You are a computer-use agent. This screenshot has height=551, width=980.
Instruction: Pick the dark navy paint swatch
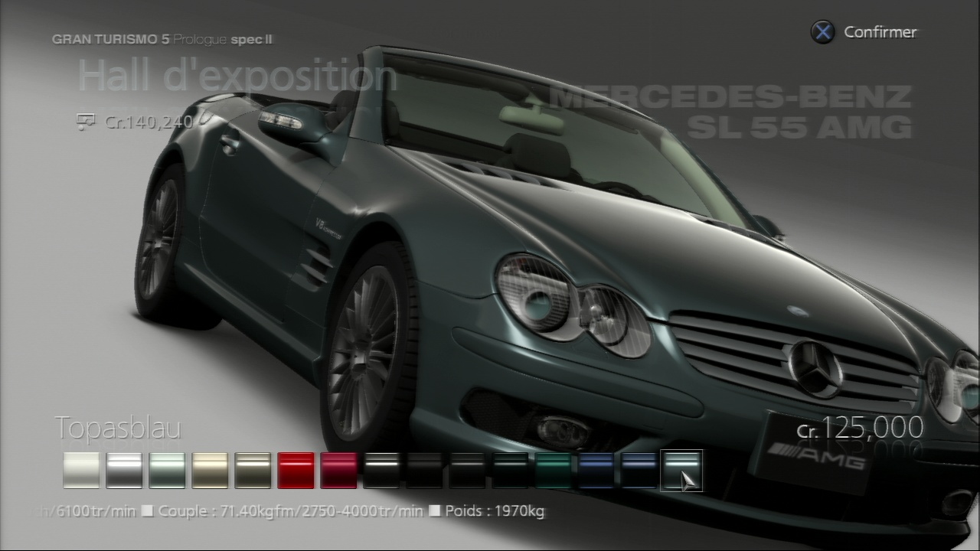(639, 470)
